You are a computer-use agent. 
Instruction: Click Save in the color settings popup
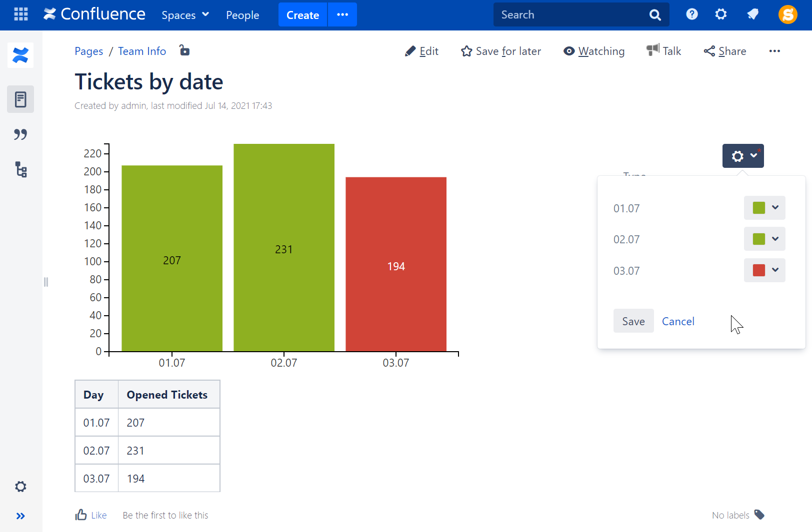click(x=633, y=321)
